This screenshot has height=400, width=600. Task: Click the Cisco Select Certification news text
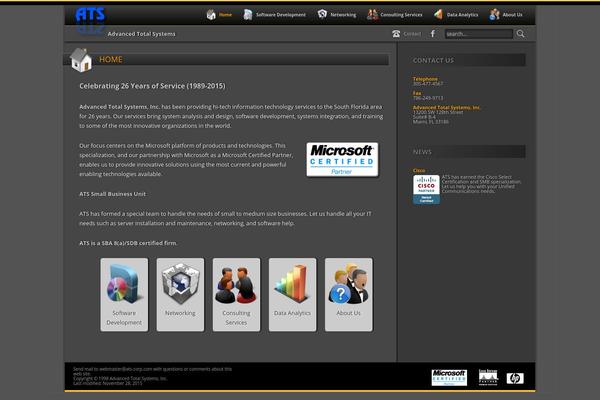click(x=481, y=184)
